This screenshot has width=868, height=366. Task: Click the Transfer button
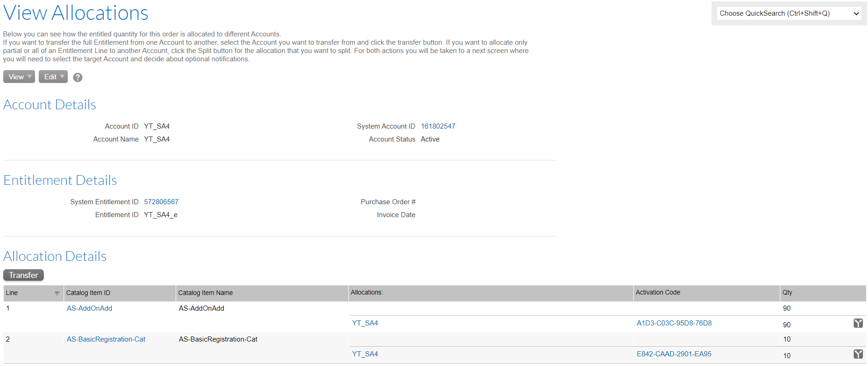tap(24, 275)
